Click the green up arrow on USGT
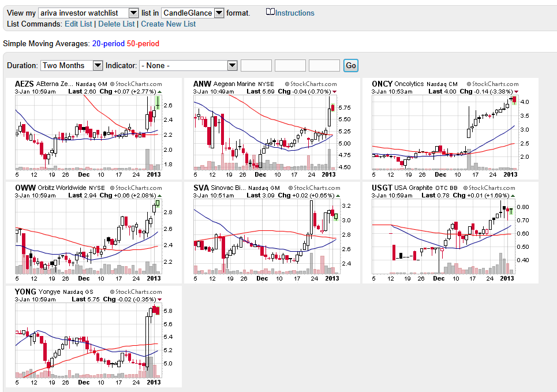Screen dimensions: 557x392 point(513,196)
